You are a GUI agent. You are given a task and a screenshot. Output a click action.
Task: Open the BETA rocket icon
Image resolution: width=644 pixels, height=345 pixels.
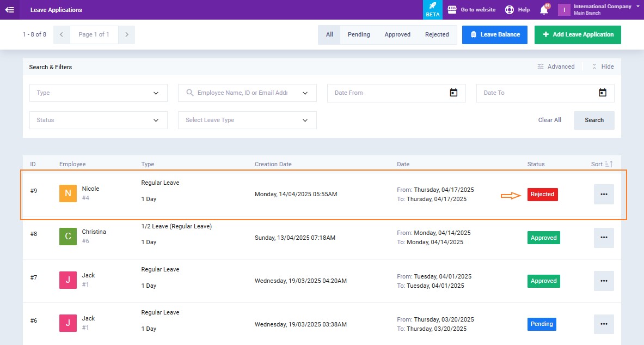click(x=432, y=9)
